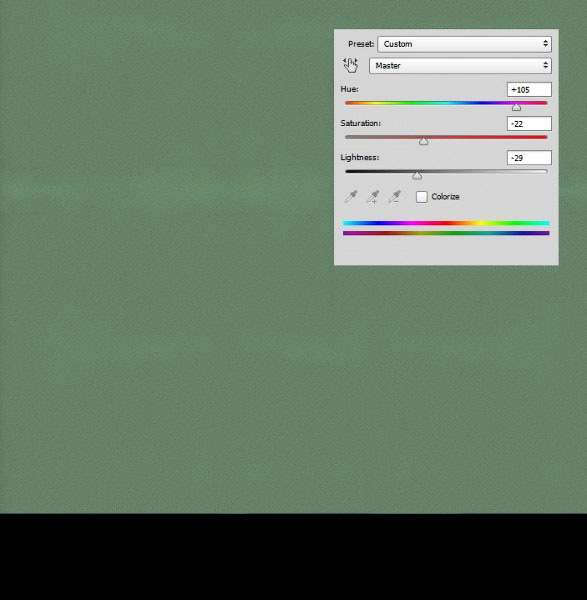The image size is (587, 600).
Task: Enable the Colorize checkbox
Action: [422, 197]
